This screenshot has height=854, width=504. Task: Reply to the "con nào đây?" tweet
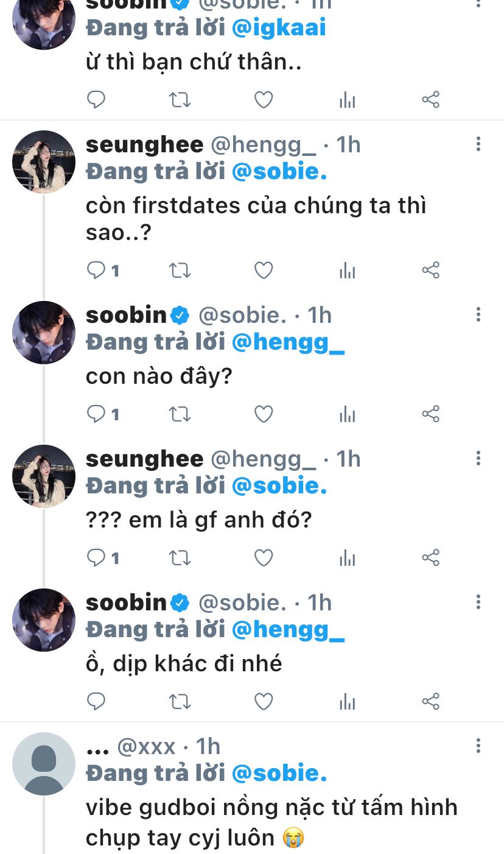click(x=97, y=414)
